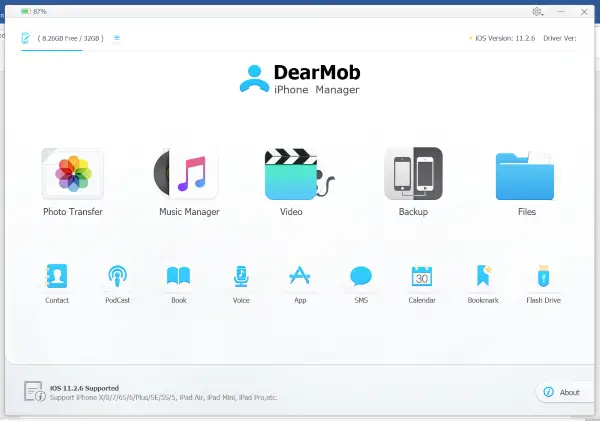Viewport: 600px width, 421px height.
Task: Click the battery 87% indicator
Action: tap(34, 11)
